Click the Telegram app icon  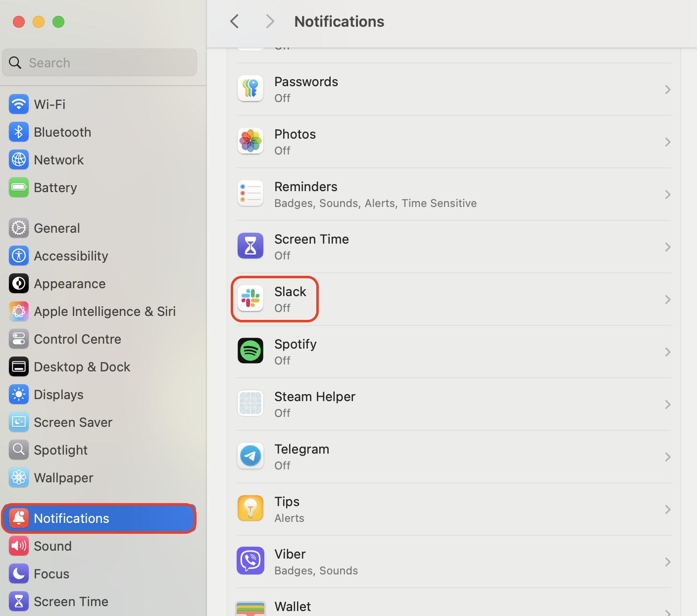click(250, 456)
